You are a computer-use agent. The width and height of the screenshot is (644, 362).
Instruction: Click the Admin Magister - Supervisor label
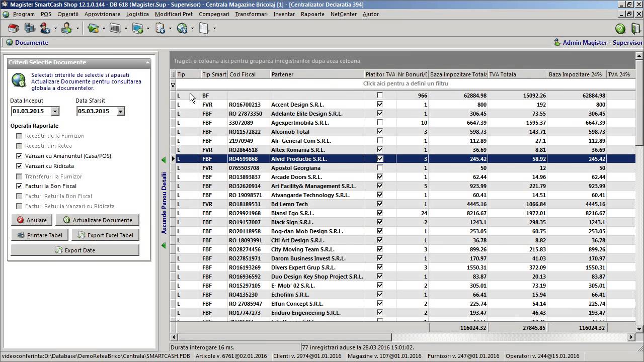tap(602, 43)
